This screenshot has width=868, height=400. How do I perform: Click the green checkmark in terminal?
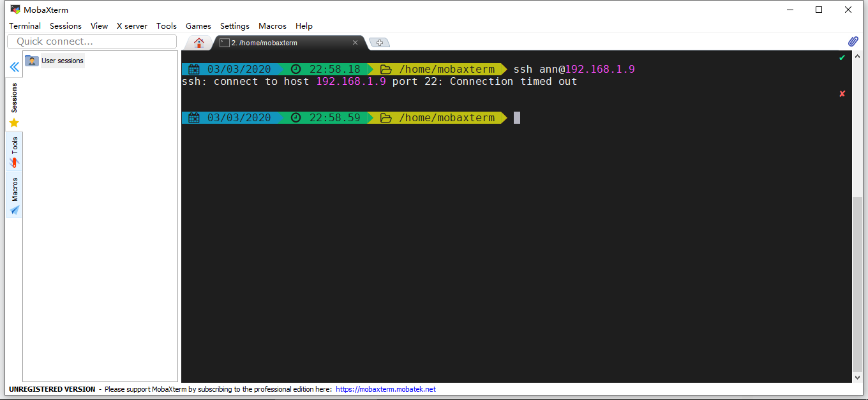[842, 58]
